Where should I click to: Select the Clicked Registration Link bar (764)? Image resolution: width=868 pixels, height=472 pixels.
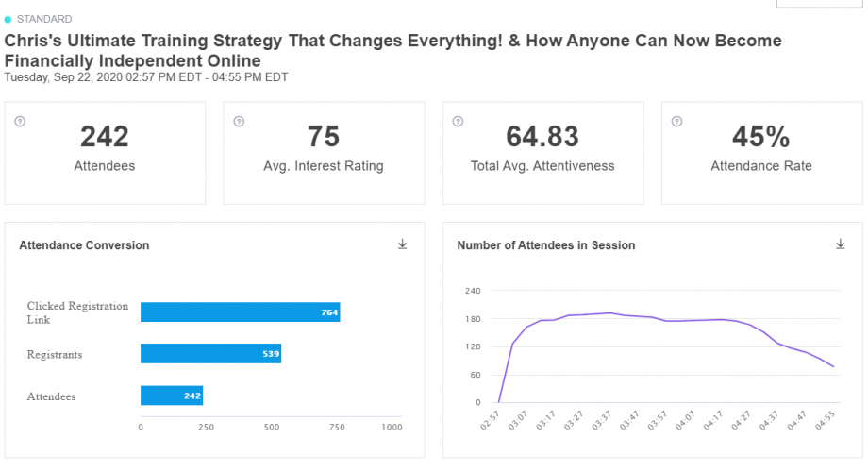point(241,312)
